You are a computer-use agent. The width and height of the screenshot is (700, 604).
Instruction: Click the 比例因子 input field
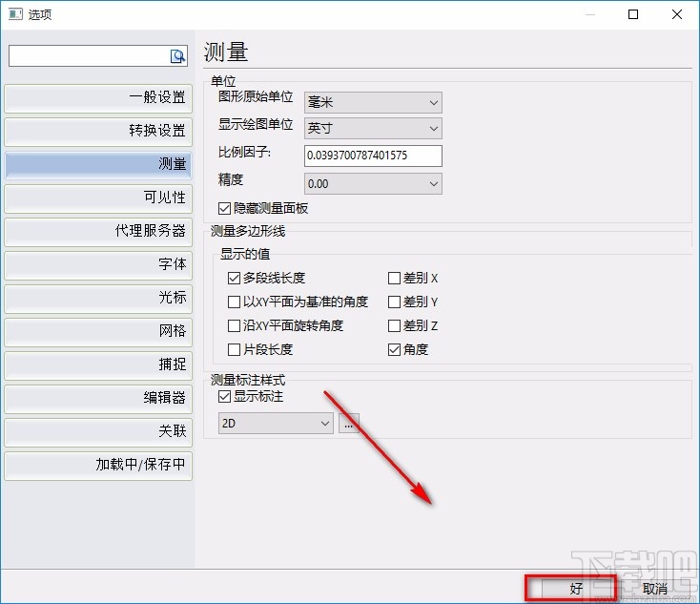point(373,156)
